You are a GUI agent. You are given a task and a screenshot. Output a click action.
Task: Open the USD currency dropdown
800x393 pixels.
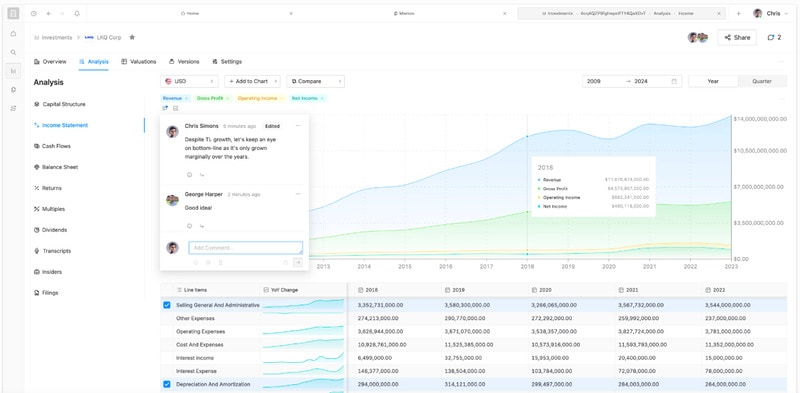[x=189, y=81]
